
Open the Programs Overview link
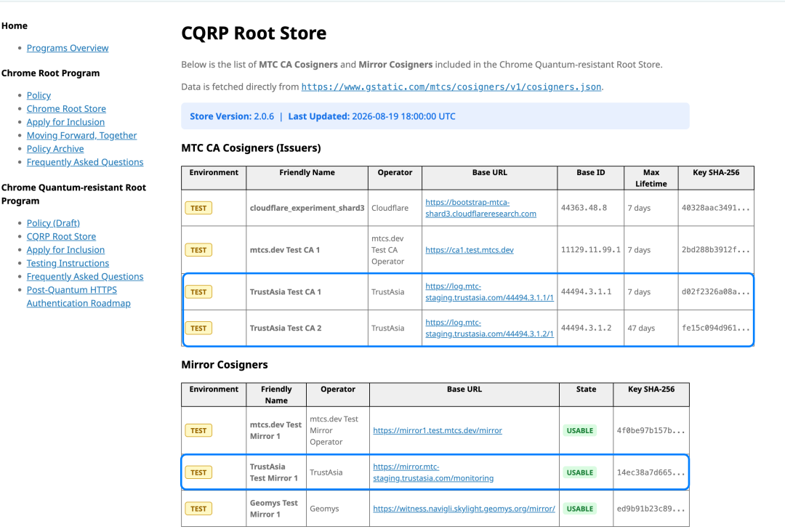tap(68, 48)
